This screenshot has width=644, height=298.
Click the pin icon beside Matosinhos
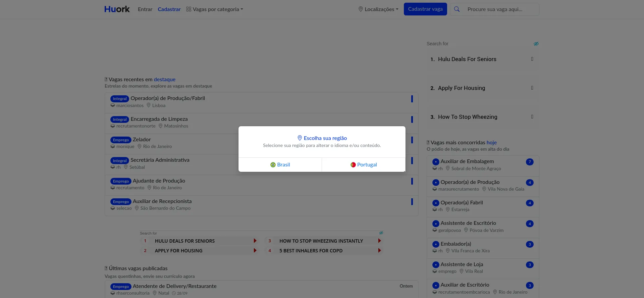pyautogui.click(x=160, y=126)
